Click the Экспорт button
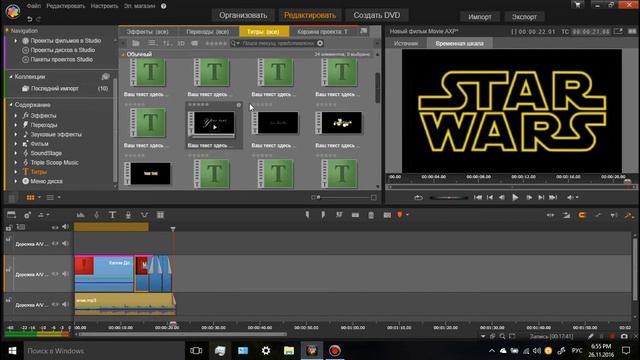Image resolution: width=640 pixels, height=360 pixels. pyautogui.click(x=524, y=17)
